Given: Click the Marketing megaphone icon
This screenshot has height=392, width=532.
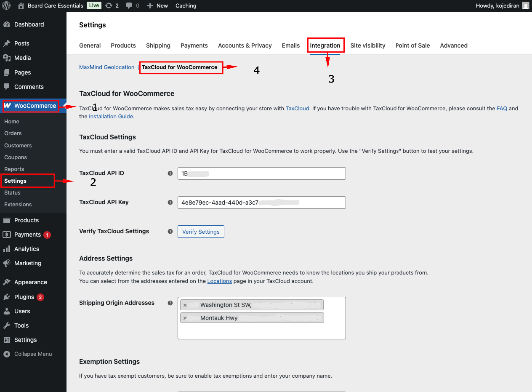Looking at the screenshot, I should (x=7, y=263).
